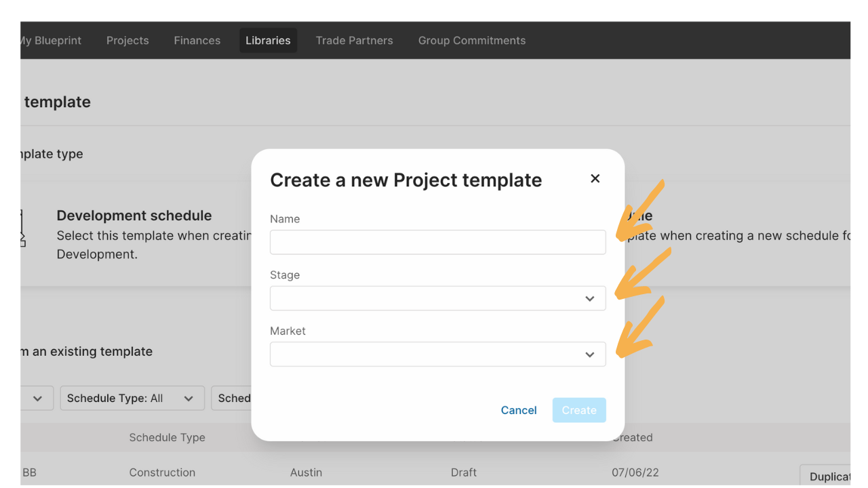The width and height of the screenshot is (868, 488).
Task: Click the 07/06/22 created date
Action: (x=635, y=472)
